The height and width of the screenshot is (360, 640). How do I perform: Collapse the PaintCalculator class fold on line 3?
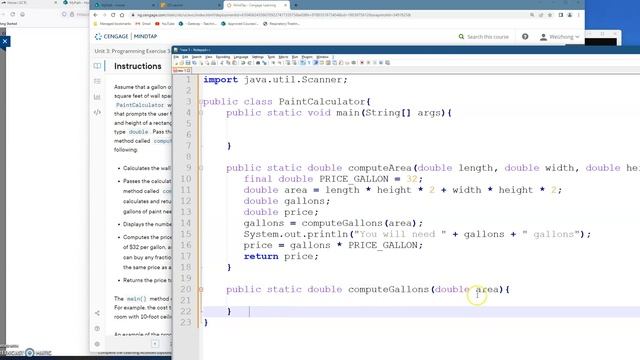click(200, 102)
